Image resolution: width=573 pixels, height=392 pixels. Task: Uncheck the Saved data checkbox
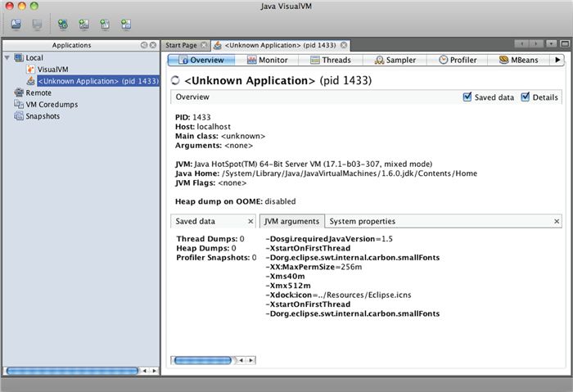tap(467, 97)
